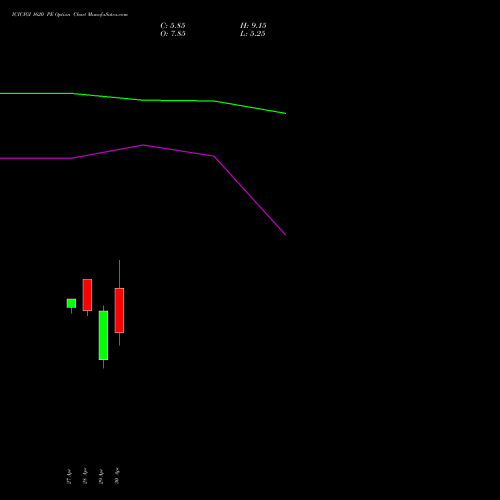Click the tall green candle for 29 Apr
This screenshot has height=500, width=500.
click(103, 335)
